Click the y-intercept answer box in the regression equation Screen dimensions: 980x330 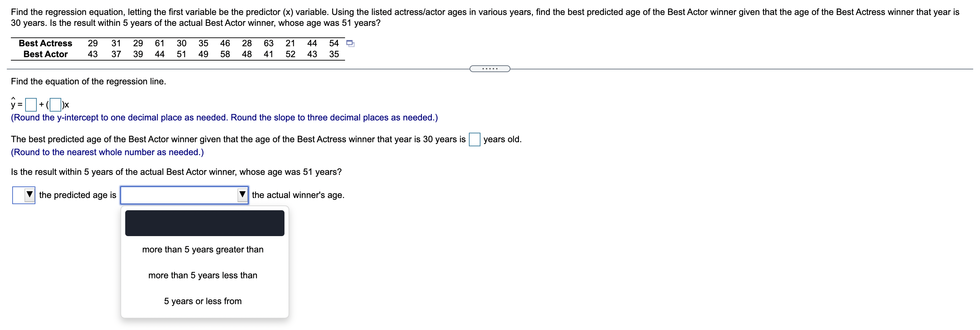coord(30,104)
